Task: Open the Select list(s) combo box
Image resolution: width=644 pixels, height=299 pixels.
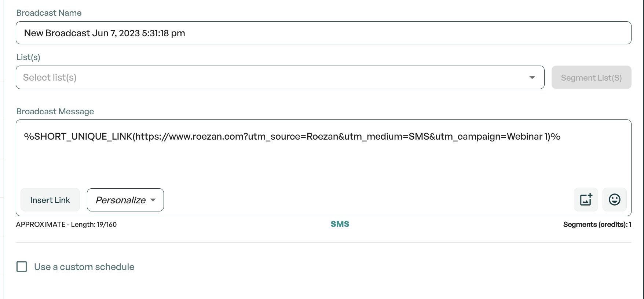Action: (x=271, y=78)
